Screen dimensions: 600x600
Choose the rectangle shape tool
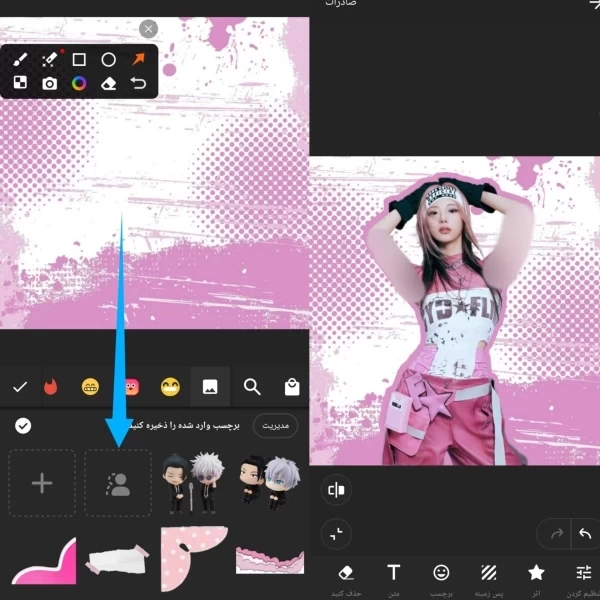79,60
